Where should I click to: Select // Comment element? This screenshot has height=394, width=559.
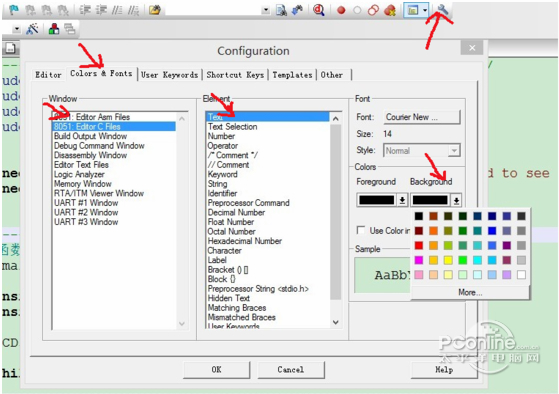pyautogui.click(x=268, y=165)
